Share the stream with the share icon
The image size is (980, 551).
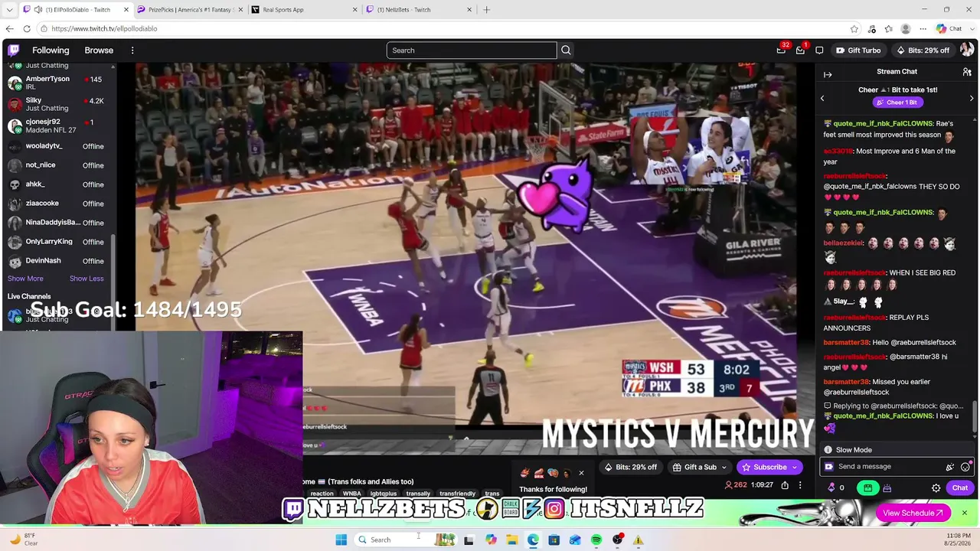point(785,485)
